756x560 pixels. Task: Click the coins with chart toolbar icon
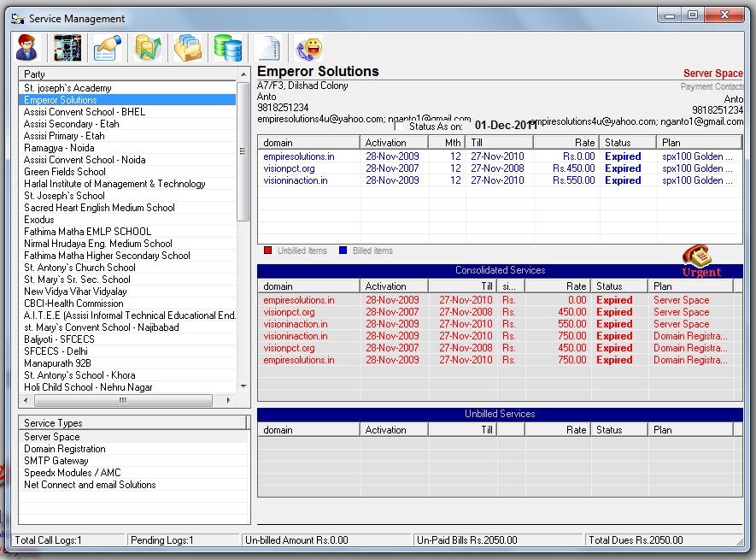(148, 48)
